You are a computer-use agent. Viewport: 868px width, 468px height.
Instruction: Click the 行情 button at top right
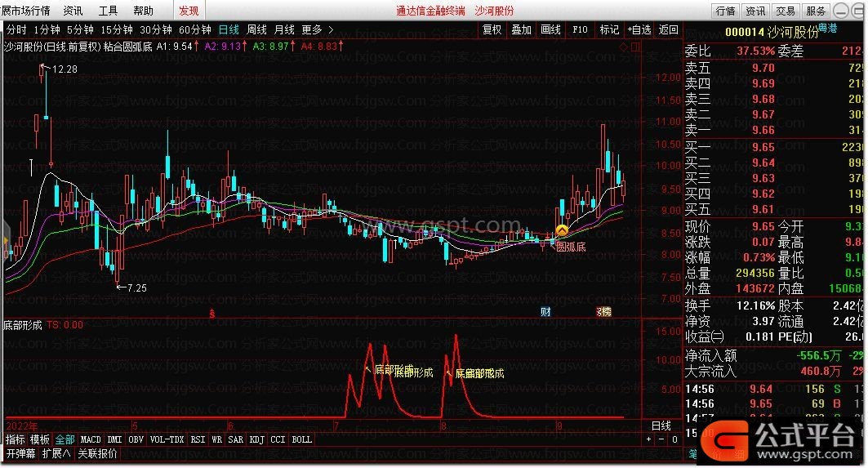pyautogui.click(x=726, y=11)
